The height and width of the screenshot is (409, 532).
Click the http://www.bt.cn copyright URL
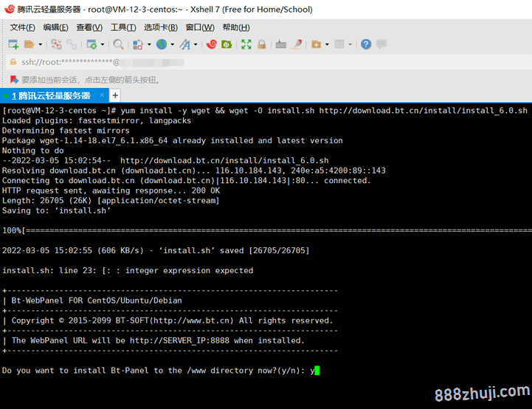click(193, 320)
